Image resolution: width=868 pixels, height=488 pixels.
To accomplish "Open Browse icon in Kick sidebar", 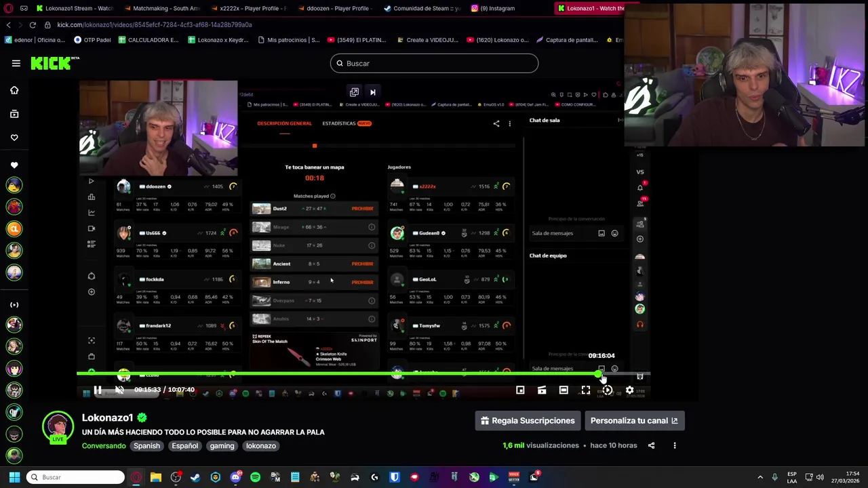I will (x=14, y=114).
